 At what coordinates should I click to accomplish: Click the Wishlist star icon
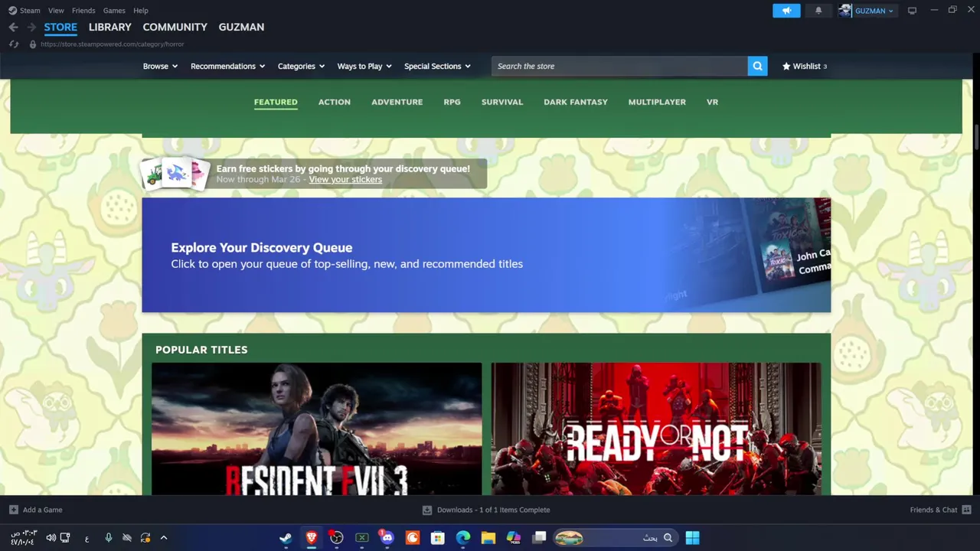coord(786,66)
